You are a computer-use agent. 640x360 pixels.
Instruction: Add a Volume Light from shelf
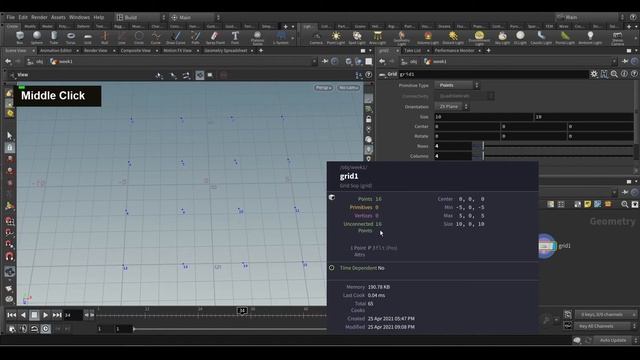427,38
